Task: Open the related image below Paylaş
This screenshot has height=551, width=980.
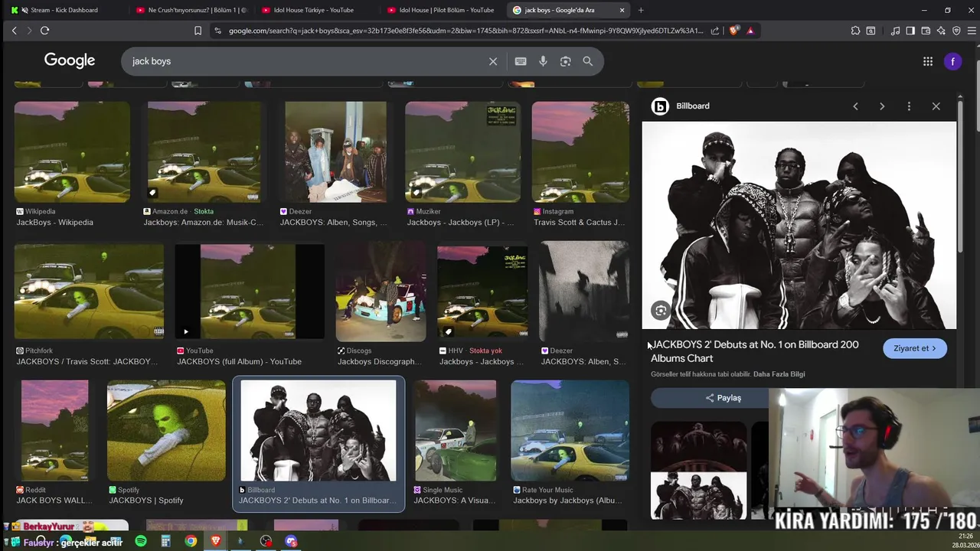Action: (698, 470)
